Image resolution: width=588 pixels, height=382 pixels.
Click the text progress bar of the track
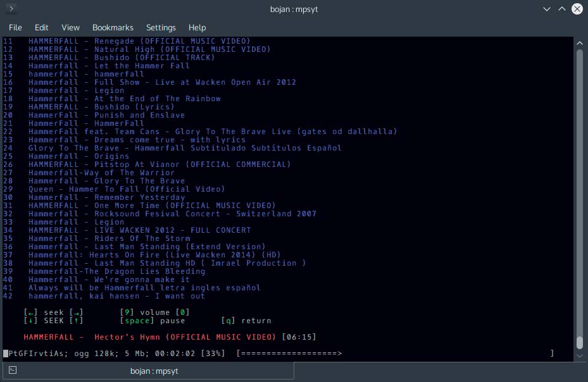[x=395, y=353]
